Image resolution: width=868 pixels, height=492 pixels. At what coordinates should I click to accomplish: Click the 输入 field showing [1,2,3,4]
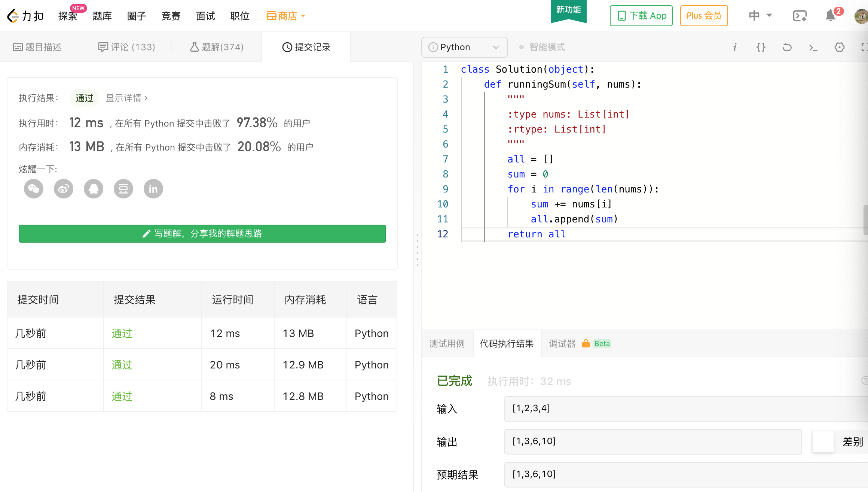pyautogui.click(x=686, y=409)
